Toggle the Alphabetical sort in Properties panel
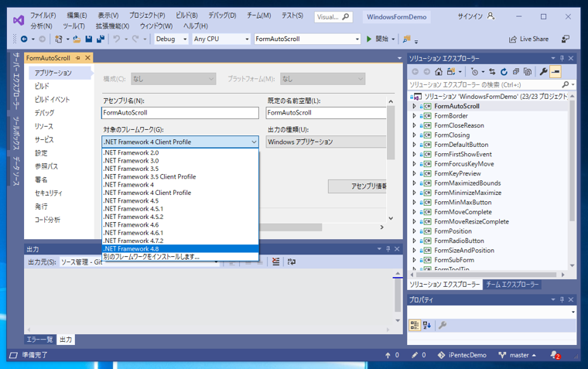The width and height of the screenshot is (588, 369). pyautogui.click(x=427, y=325)
